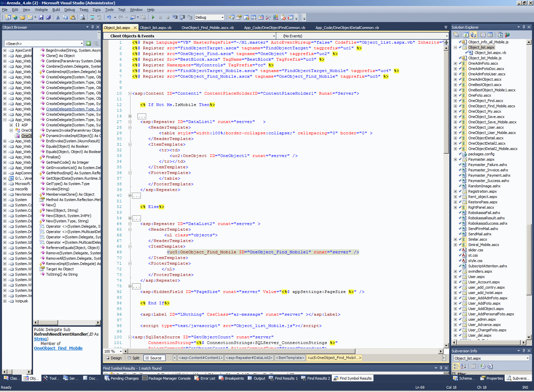Viewport: 534px width, 392px height.
Task: Click the Save All toolbar icon
Action: click(x=48, y=17)
